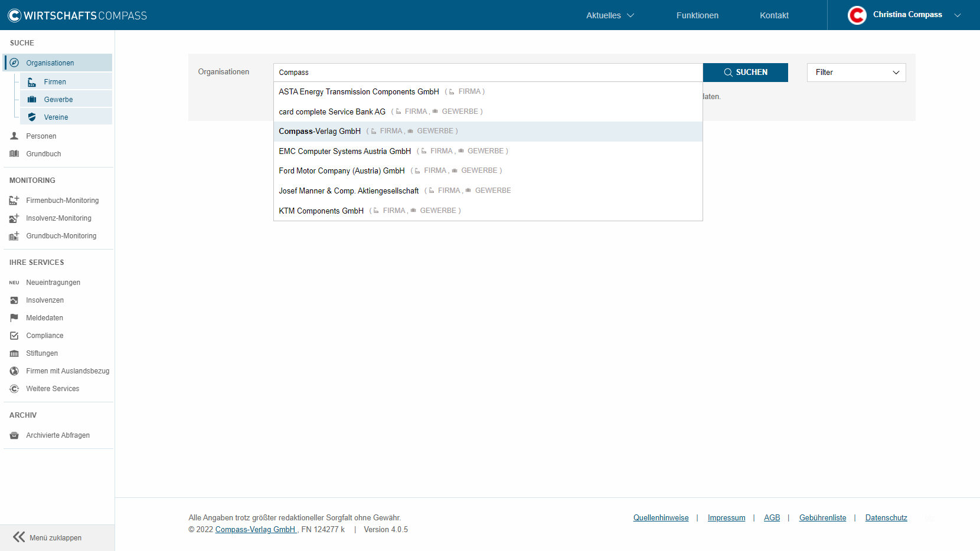The height and width of the screenshot is (551, 980).
Task: Open Weitere Services entry
Action: pos(53,389)
